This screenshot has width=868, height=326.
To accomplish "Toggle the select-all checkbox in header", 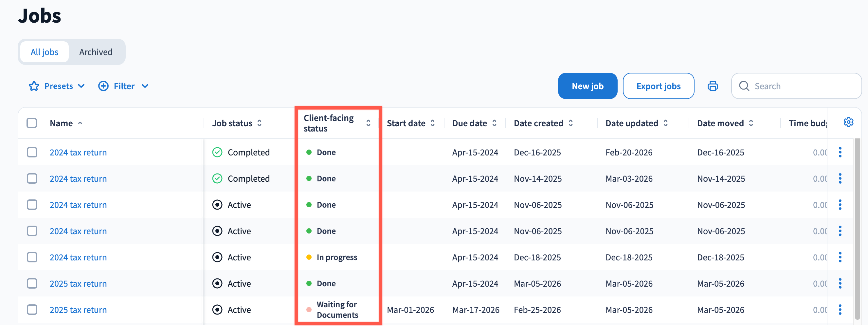I will pos(32,123).
